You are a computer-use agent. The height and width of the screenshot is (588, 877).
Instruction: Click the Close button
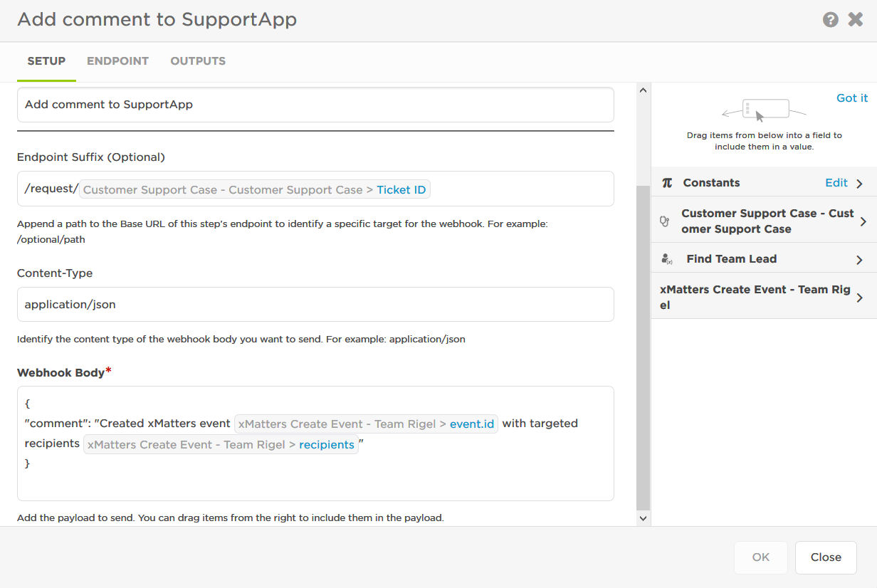[x=826, y=557]
